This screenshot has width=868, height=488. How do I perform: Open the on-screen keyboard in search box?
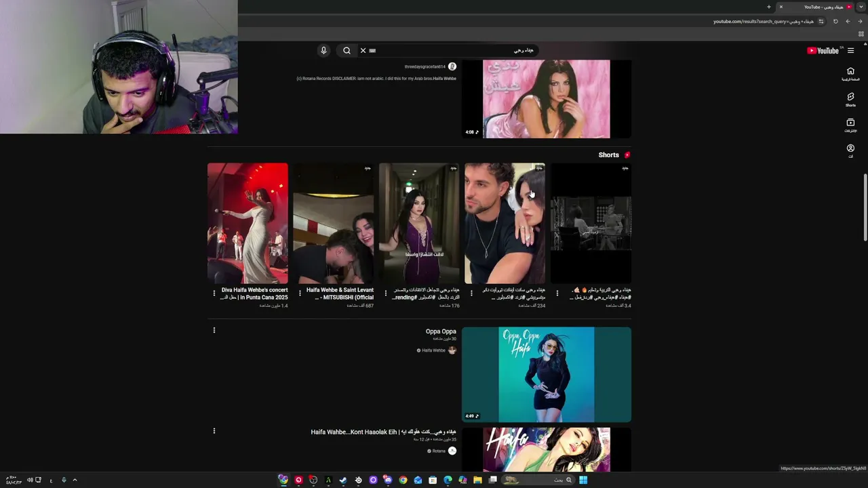(x=372, y=50)
